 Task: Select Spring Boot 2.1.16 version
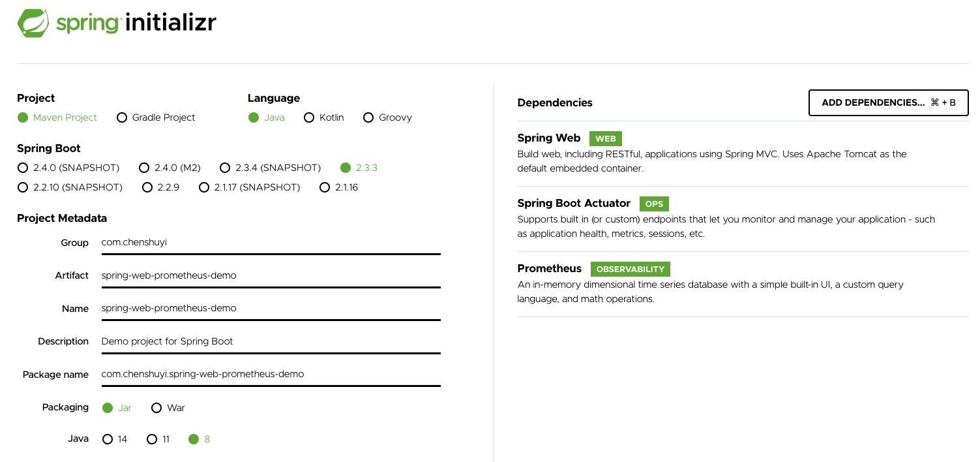[339, 187]
